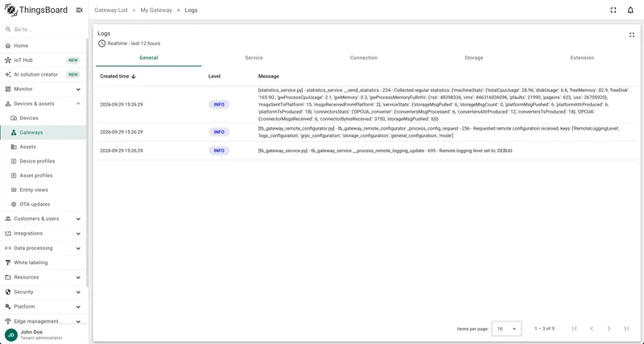Click the Customers & users icon
This screenshot has width=644, height=344.
pyautogui.click(x=8, y=218)
